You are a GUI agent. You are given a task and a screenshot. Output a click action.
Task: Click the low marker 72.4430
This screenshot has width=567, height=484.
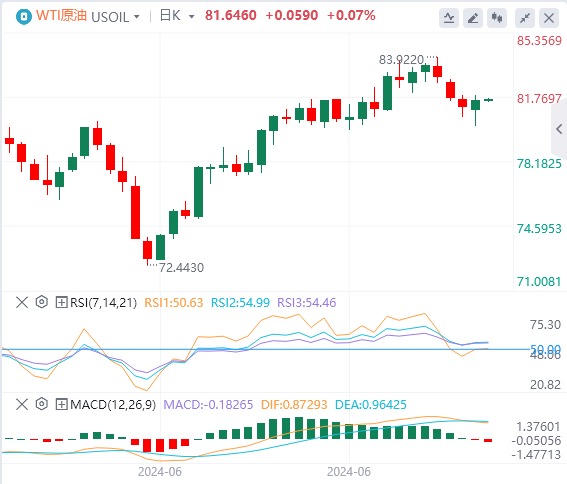182,268
